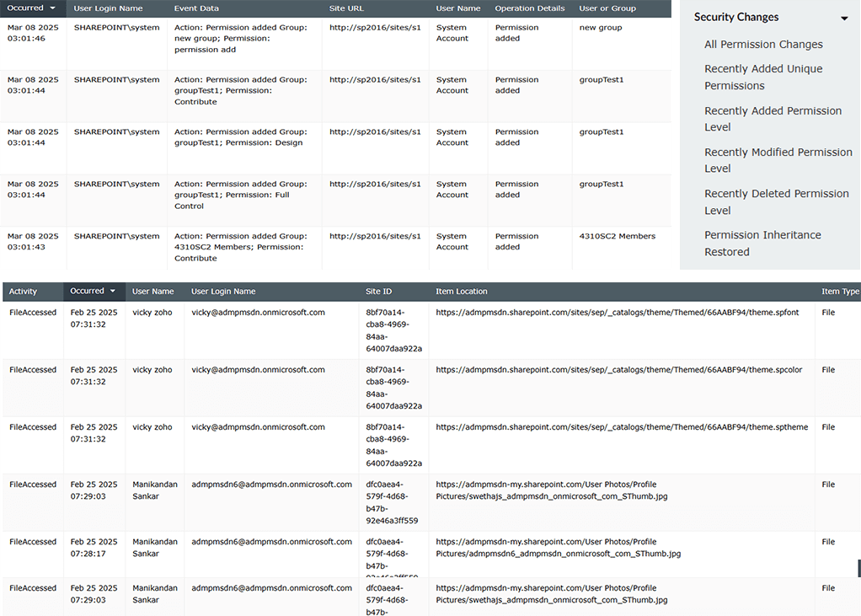Collapse the Security Changes section
Viewport: 861px width, 616px height.
[844, 19]
